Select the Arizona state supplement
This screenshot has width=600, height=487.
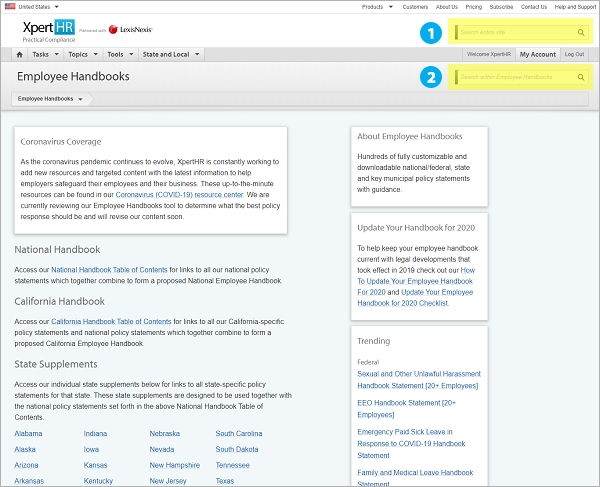(26, 466)
